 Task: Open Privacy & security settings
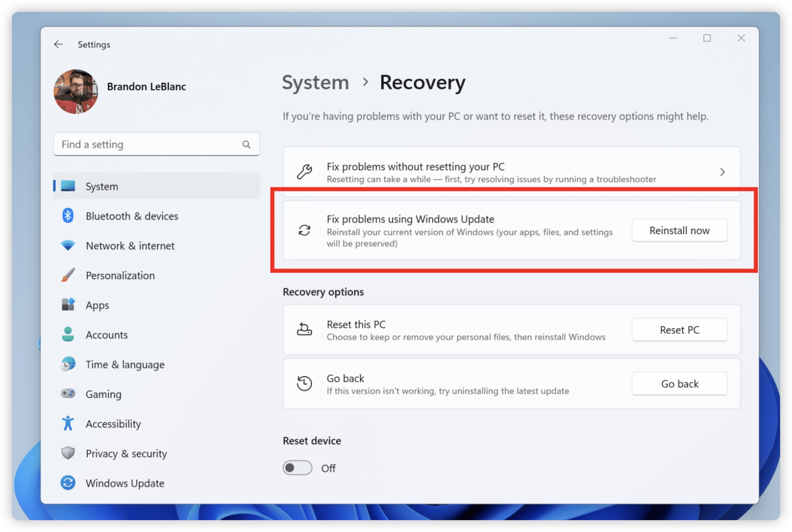click(127, 454)
